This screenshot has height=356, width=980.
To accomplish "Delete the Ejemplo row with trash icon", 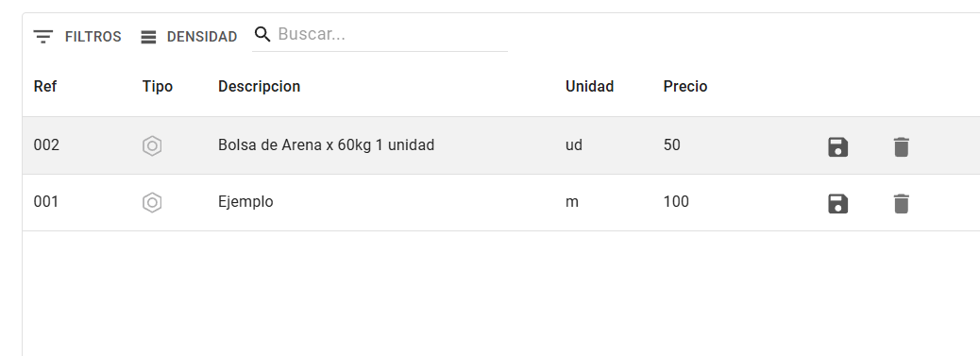I will pos(901,204).
